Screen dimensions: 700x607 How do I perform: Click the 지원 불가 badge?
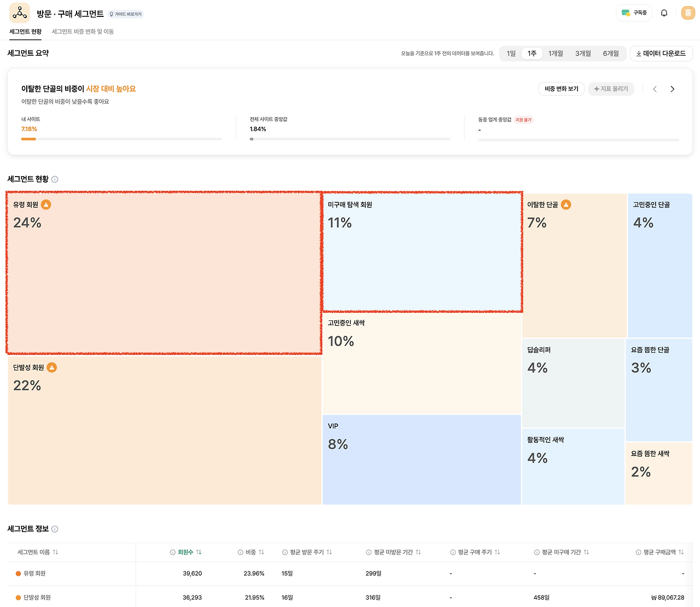pyautogui.click(x=523, y=120)
